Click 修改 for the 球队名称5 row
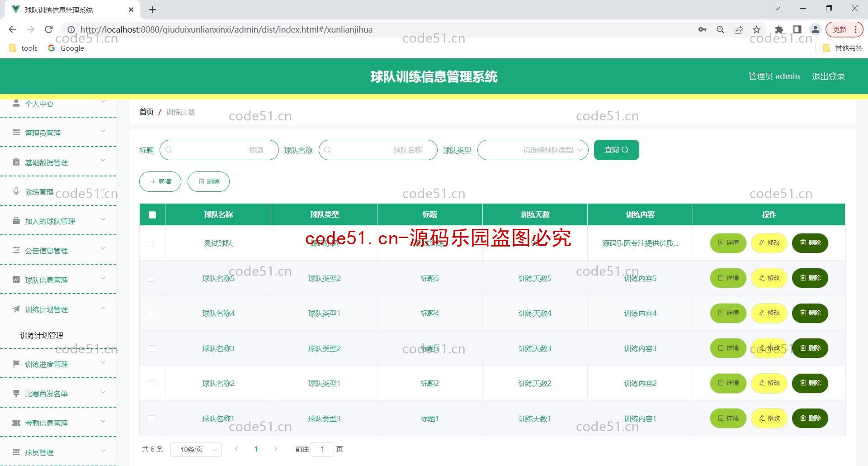This screenshot has width=868, height=466. 769,278
